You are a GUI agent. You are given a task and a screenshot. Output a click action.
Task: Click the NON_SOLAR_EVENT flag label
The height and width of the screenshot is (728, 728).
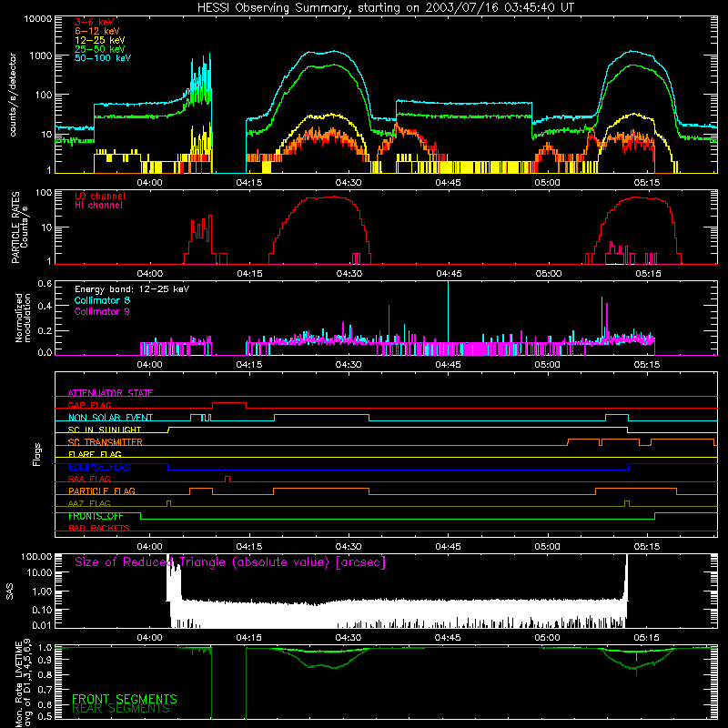pos(110,418)
